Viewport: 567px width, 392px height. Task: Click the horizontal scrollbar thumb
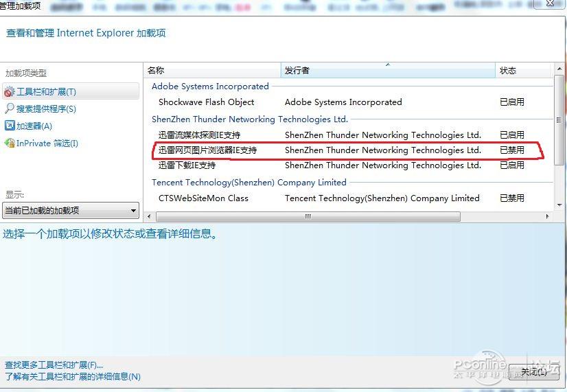pyautogui.click(x=308, y=216)
